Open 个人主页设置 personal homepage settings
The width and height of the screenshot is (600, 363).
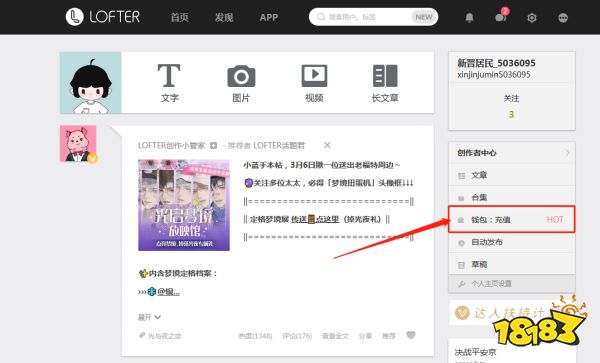coord(512,284)
